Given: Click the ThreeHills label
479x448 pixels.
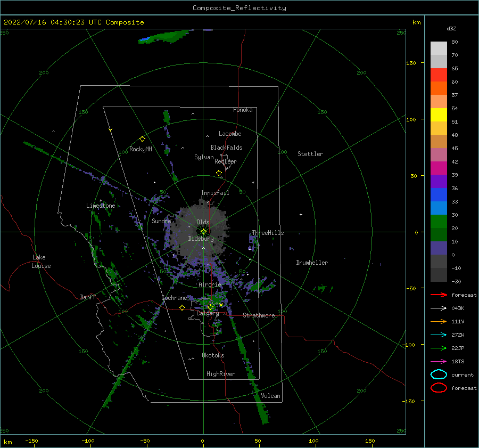Looking at the screenshot, I should point(268,233).
